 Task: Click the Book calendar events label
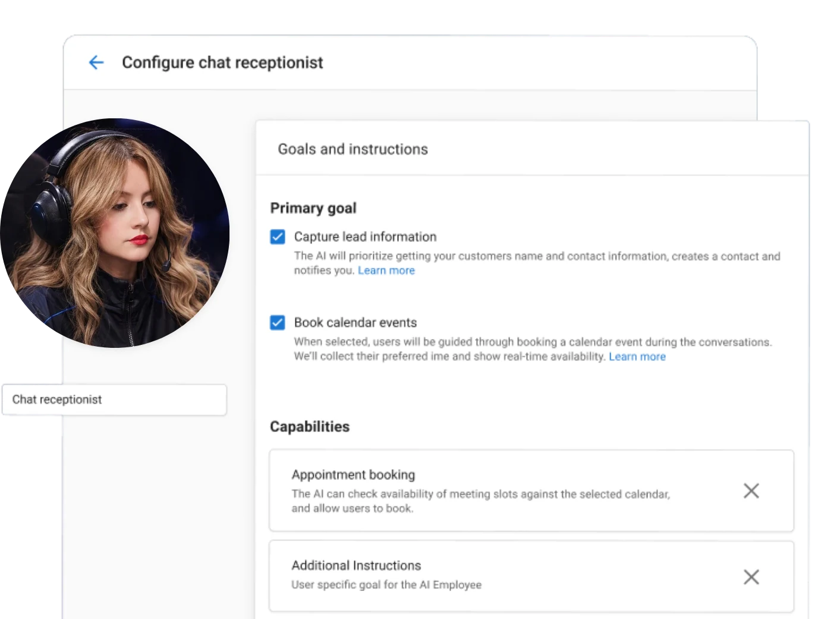(x=355, y=322)
